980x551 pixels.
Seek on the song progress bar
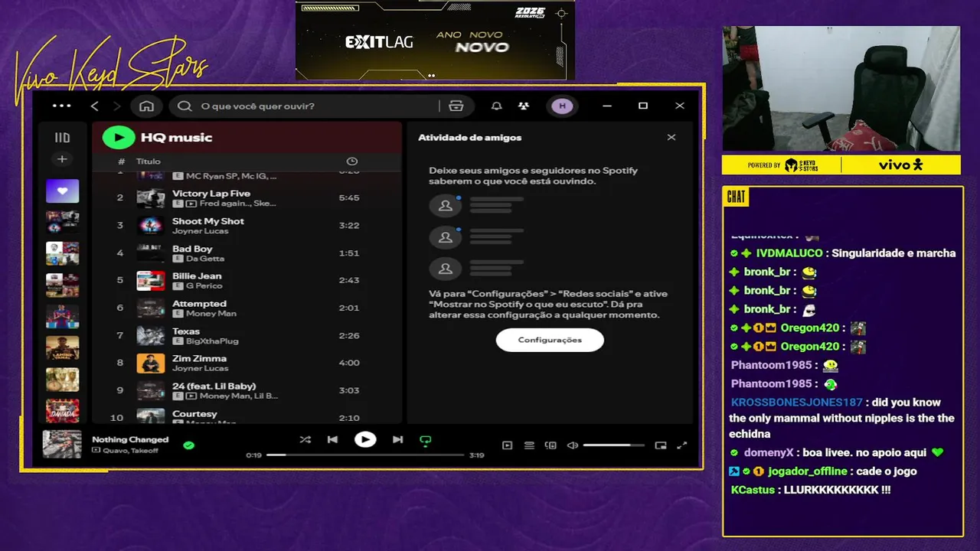pos(365,455)
